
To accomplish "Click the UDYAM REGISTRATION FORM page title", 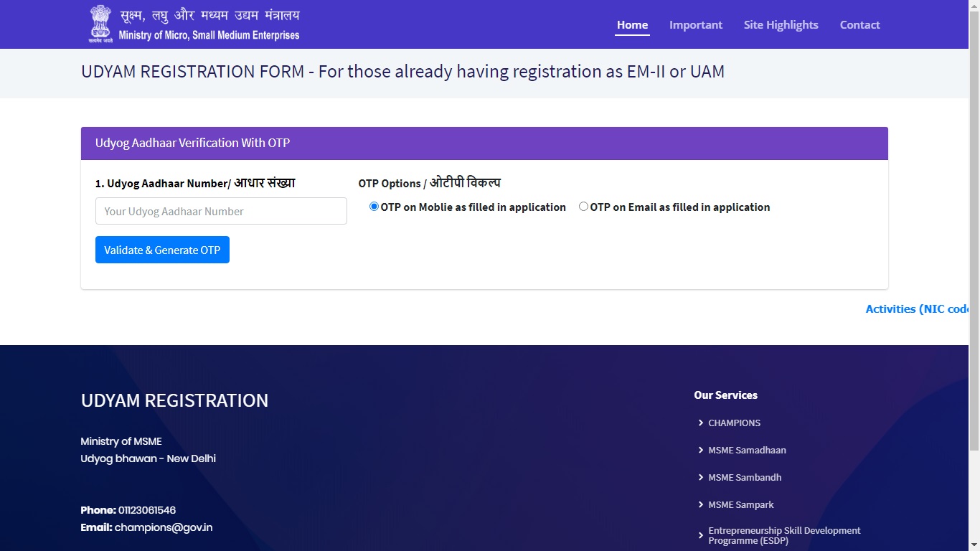I will point(402,72).
